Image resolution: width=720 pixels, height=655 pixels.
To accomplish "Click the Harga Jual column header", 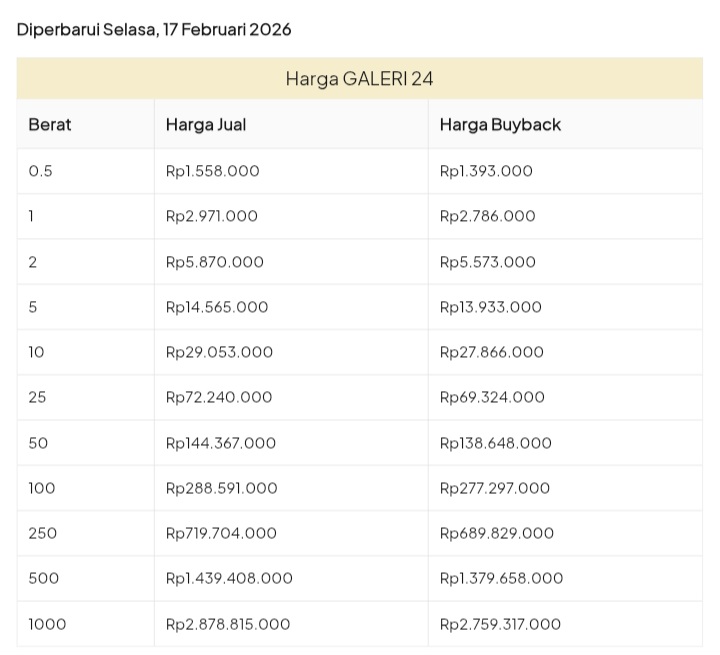I will pos(206,125).
